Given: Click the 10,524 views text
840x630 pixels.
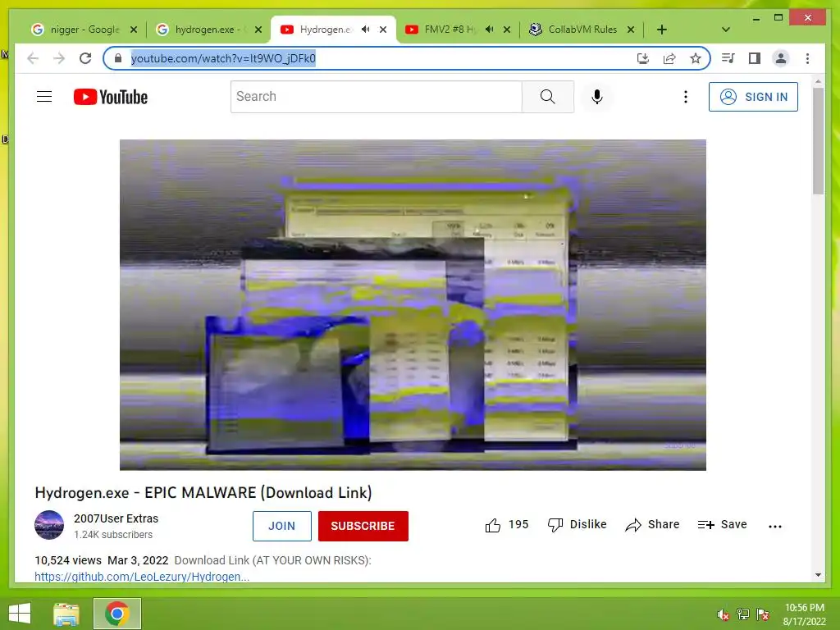Looking at the screenshot, I should 68,560.
